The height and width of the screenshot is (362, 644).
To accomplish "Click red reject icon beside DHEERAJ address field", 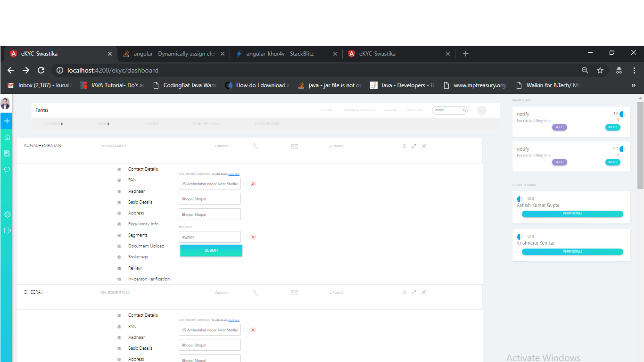I will pyautogui.click(x=253, y=330).
